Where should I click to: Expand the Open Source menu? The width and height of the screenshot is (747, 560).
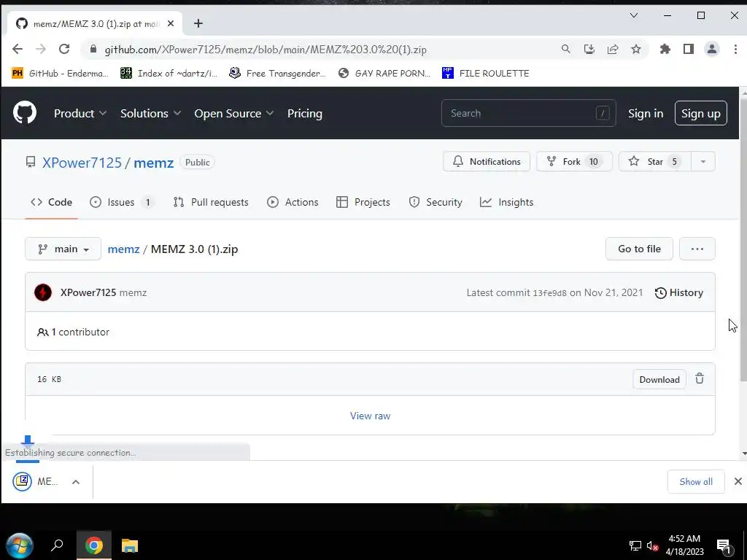[x=234, y=113]
